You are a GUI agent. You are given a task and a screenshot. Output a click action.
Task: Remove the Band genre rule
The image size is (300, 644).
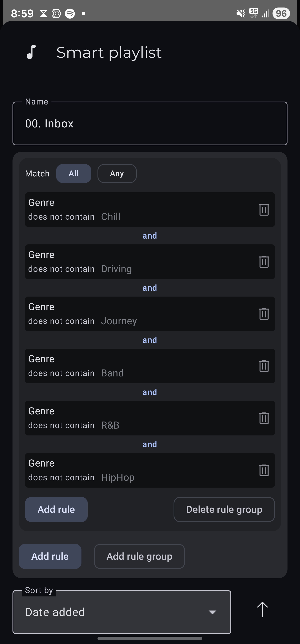264,366
